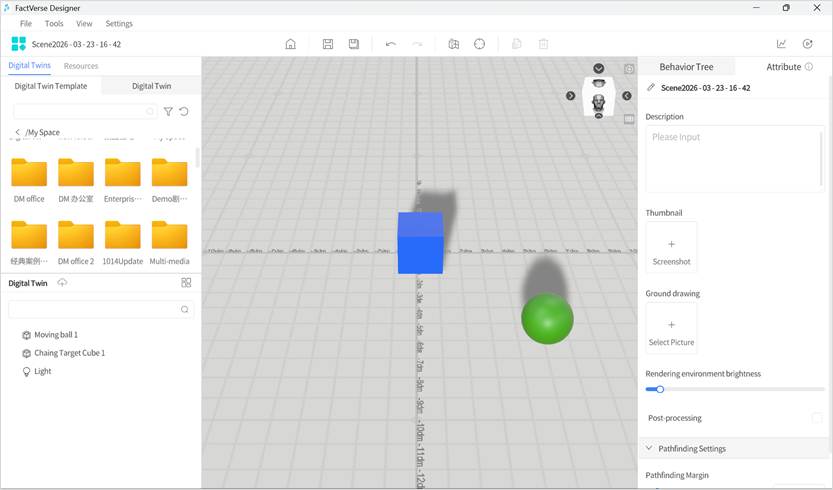Adjust Rendering environment brightness slider
This screenshot has width=833, height=490.
[660, 389]
